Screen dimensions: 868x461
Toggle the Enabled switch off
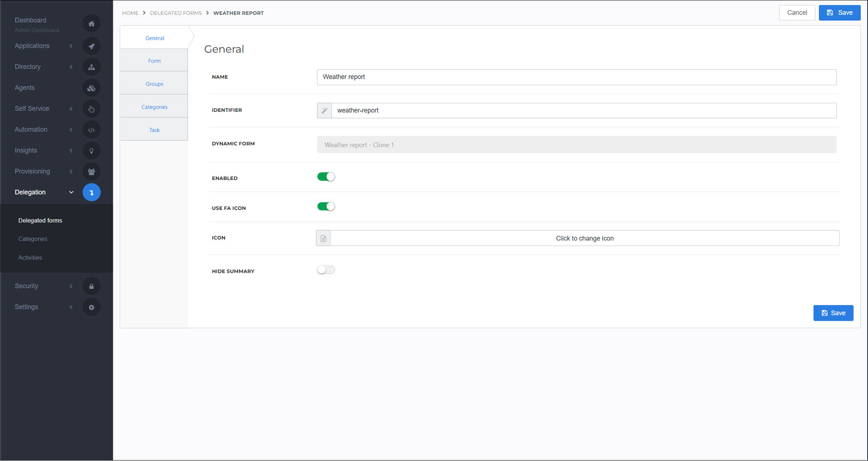326,176
